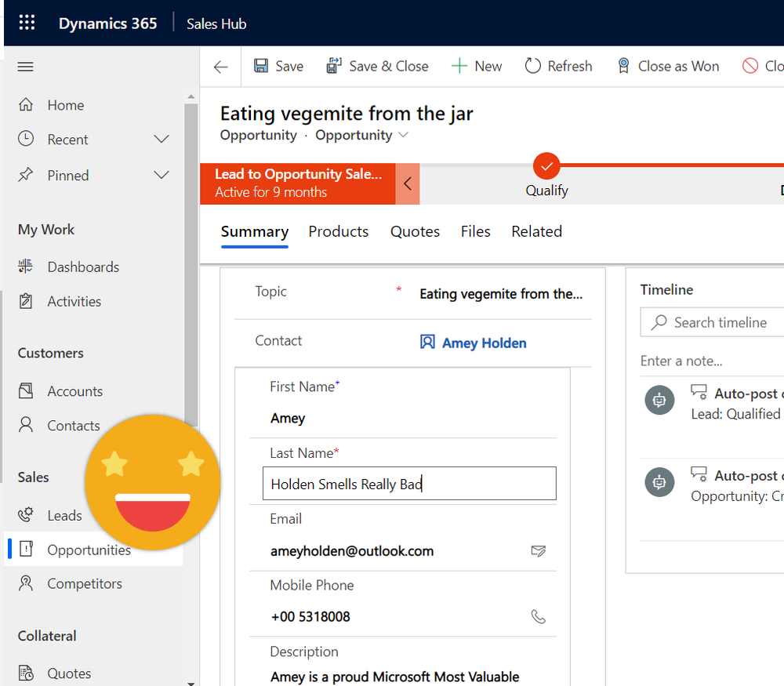This screenshot has width=784, height=686.
Task: Expand the Recent section
Action: [x=161, y=139]
